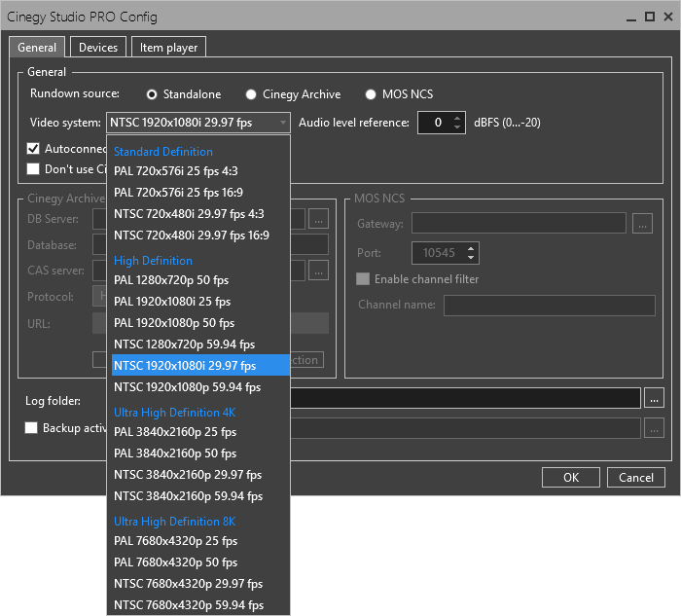Click the MOS NCS Gateway field
The height and width of the screenshot is (616, 681).
point(519,223)
